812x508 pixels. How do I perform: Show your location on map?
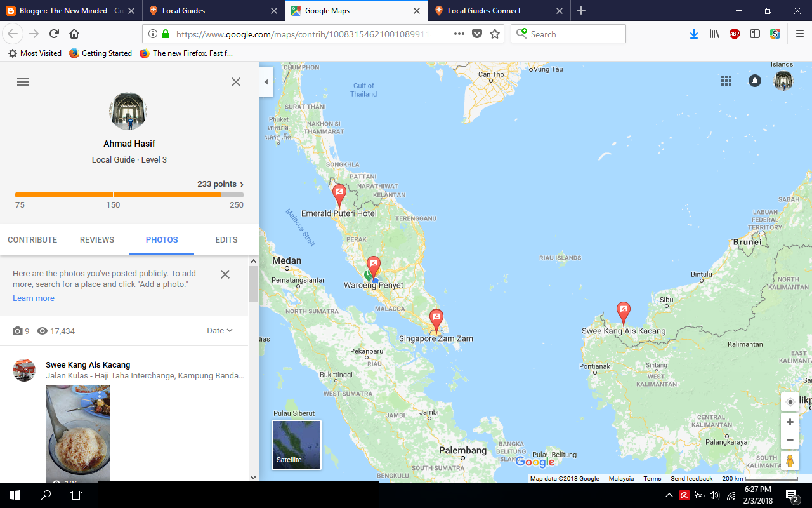pos(790,402)
